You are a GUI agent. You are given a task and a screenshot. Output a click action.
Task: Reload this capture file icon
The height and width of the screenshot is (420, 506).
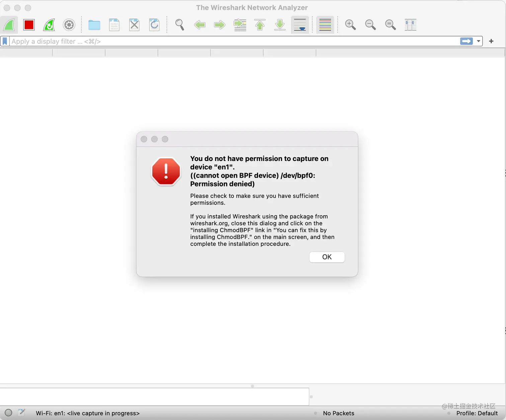pyautogui.click(x=154, y=25)
